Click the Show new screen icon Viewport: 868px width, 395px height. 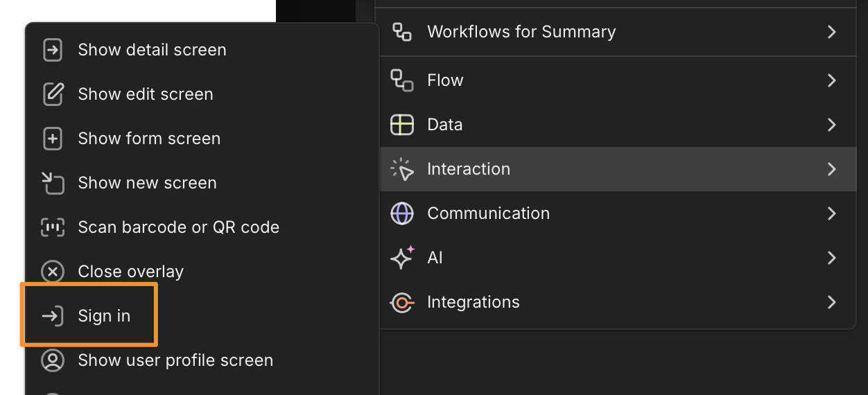tap(53, 183)
